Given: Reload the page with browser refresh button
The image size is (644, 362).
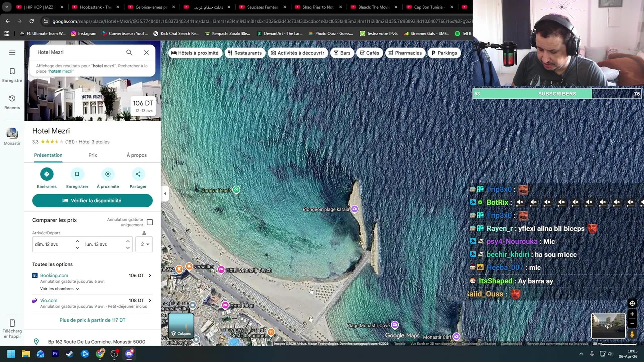Looking at the screenshot, I should click(31, 21).
